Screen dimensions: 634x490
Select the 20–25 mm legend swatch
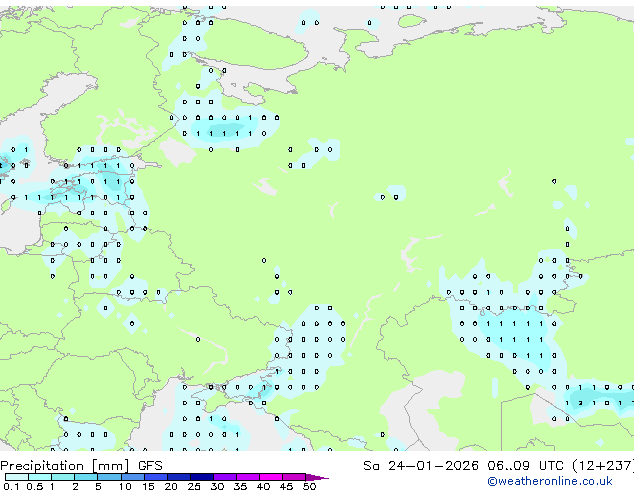(179, 477)
